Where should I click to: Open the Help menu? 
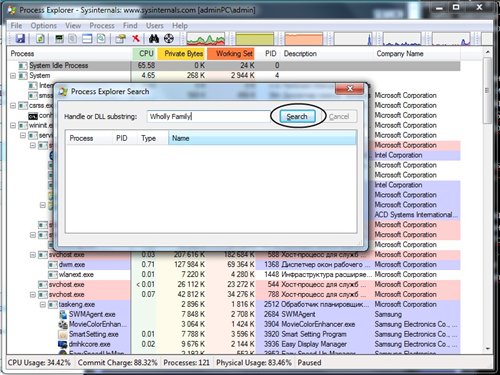[180, 26]
